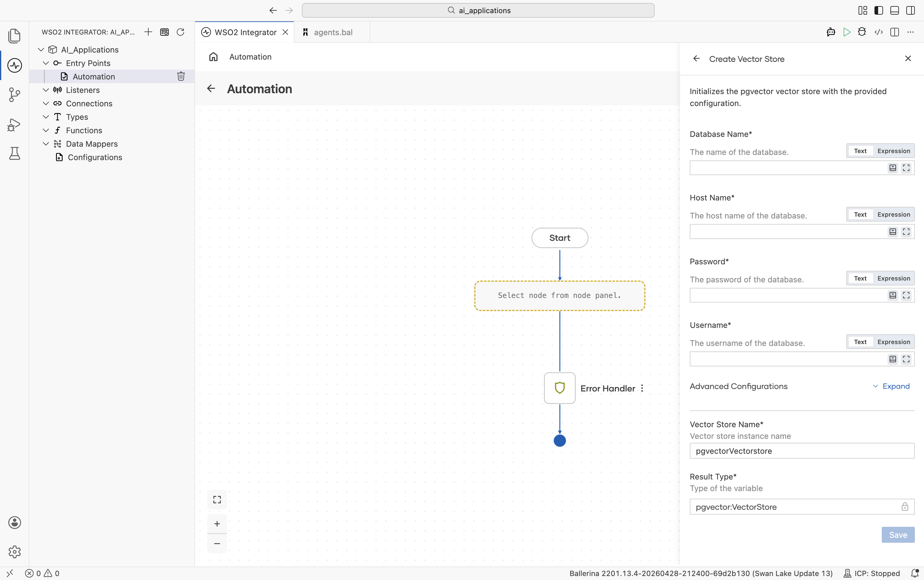Edit the Vector Store Name field

pyautogui.click(x=802, y=451)
